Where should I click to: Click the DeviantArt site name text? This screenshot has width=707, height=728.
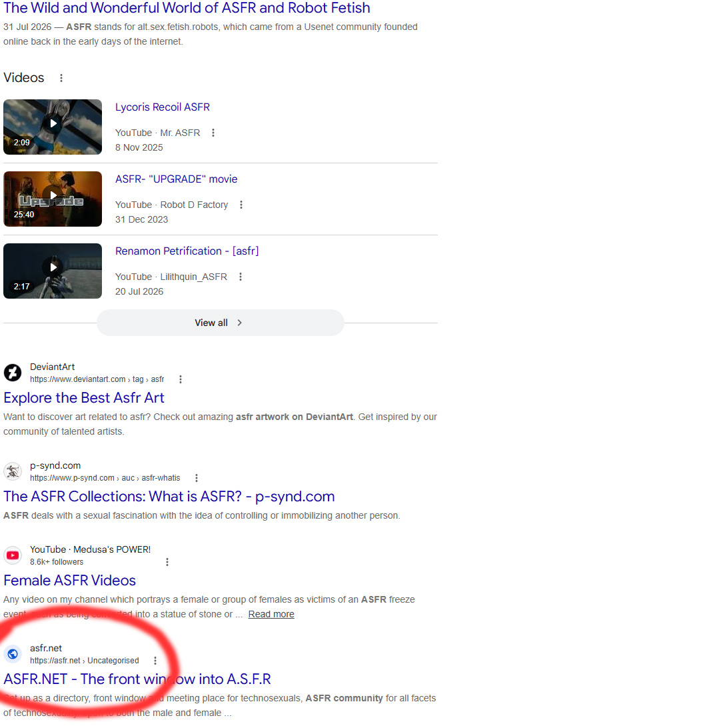pyautogui.click(x=53, y=367)
